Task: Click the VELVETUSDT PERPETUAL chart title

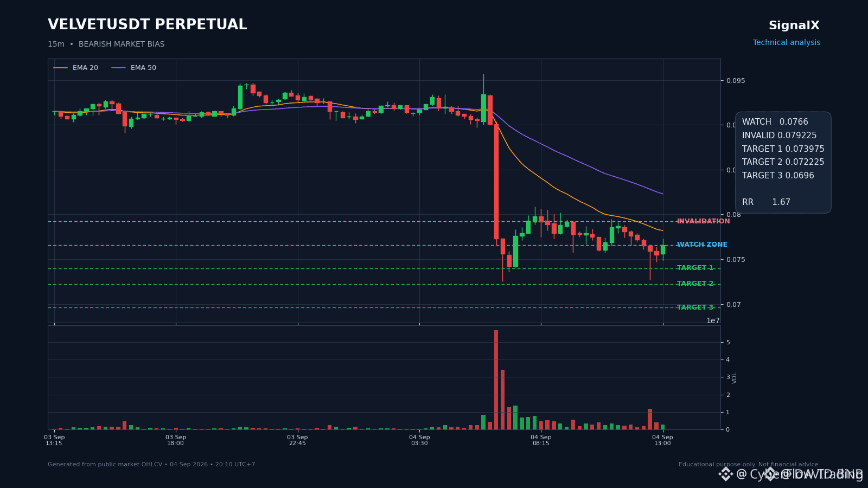Action: click(x=148, y=25)
